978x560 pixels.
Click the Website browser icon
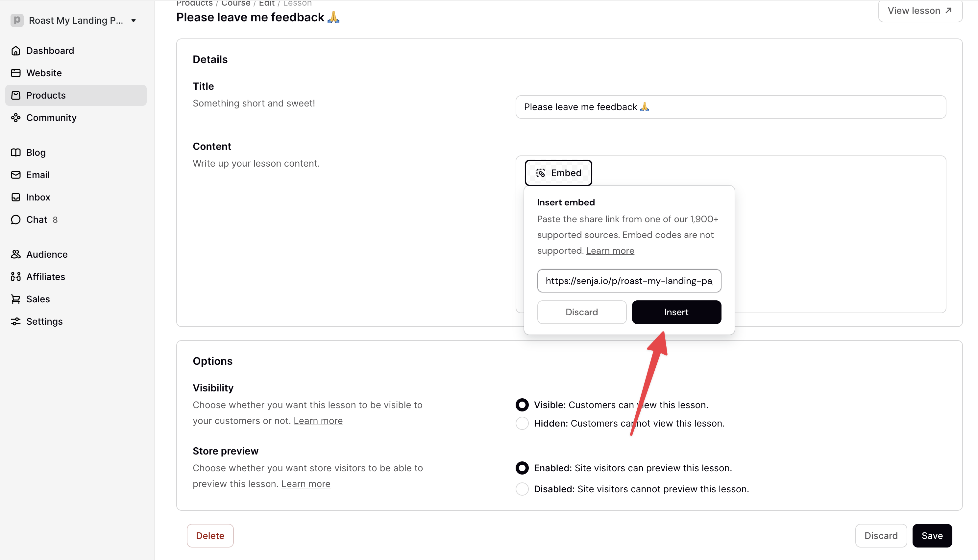tap(16, 73)
